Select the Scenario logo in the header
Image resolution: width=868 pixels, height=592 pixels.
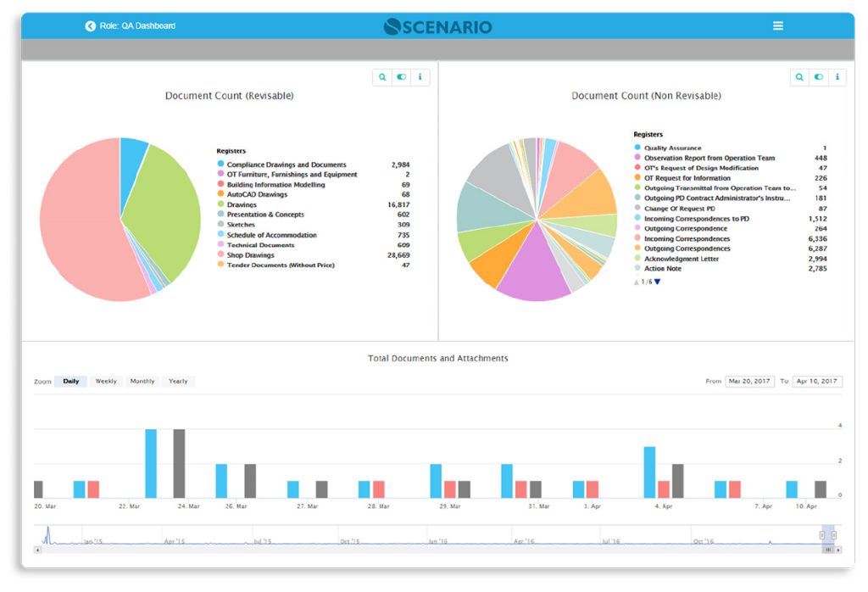click(437, 25)
